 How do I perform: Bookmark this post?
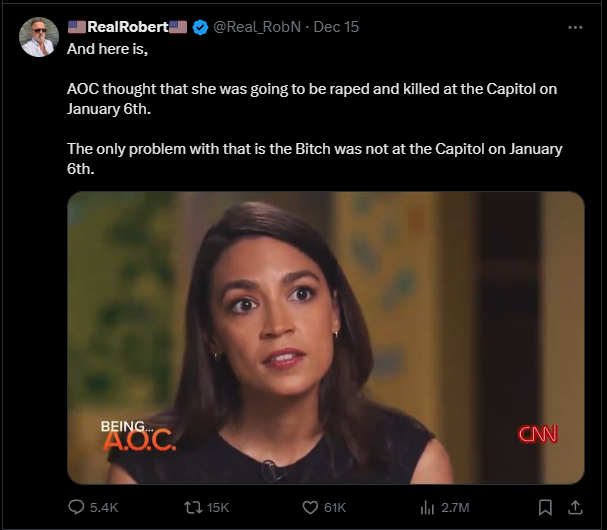click(545, 507)
